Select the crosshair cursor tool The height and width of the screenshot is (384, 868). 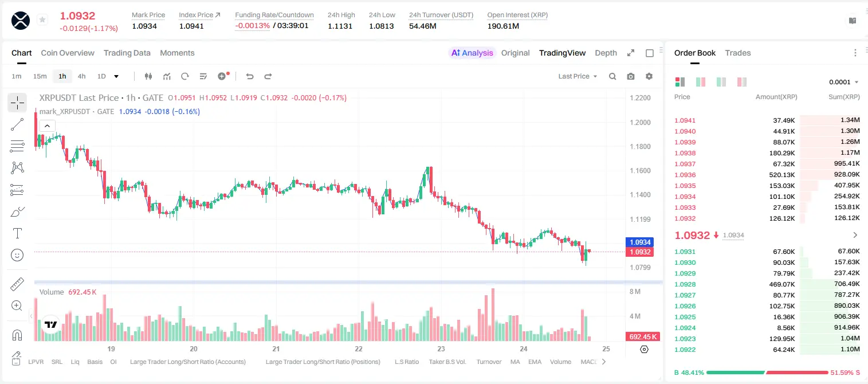pos(17,103)
